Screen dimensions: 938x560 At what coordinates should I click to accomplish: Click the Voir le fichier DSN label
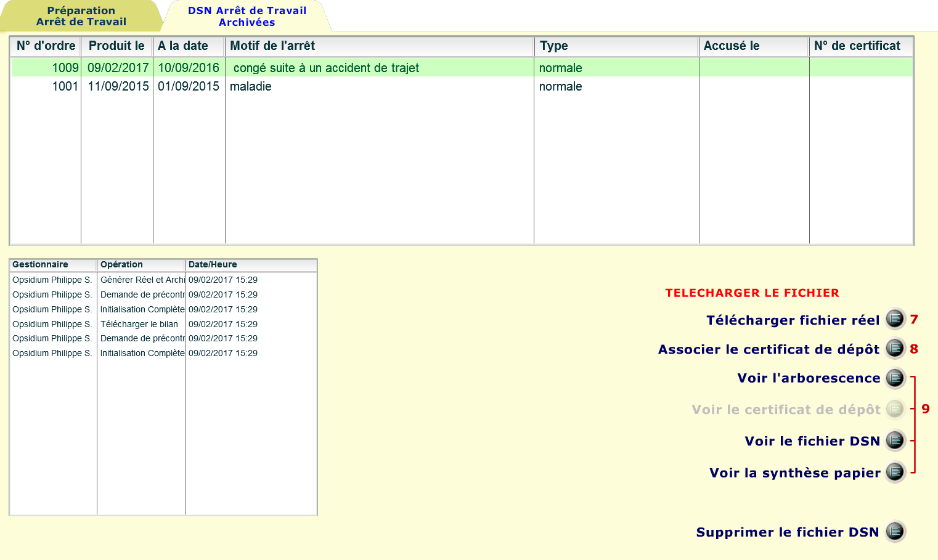(x=812, y=441)
